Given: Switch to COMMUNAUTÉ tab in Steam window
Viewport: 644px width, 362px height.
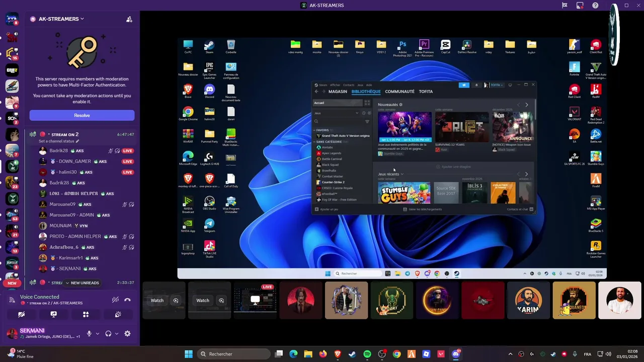Looking at the screenshot, I should (x=399, y=92).
